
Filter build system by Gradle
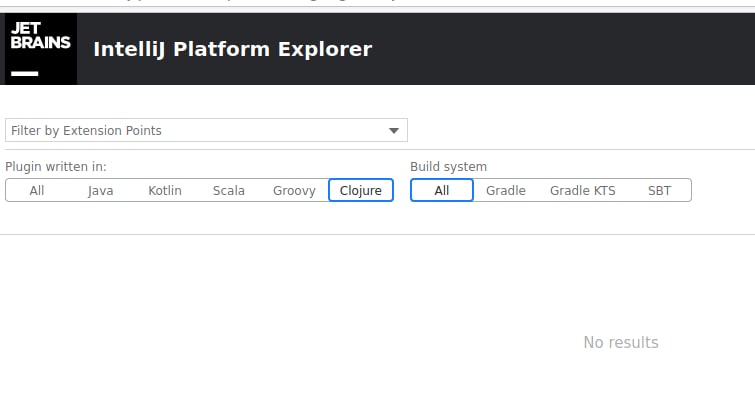(x=506, y=190)
